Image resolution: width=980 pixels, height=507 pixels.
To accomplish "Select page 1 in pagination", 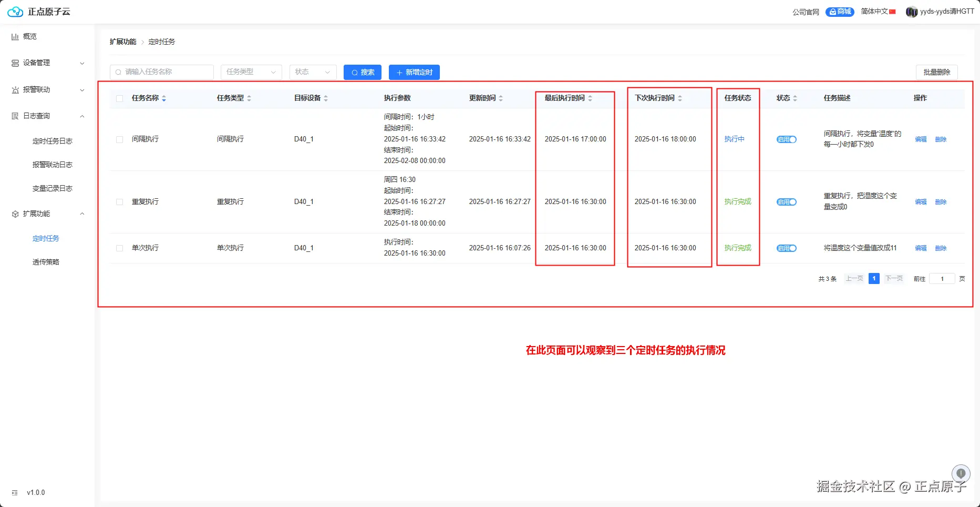I will click(x=874, y=279).
